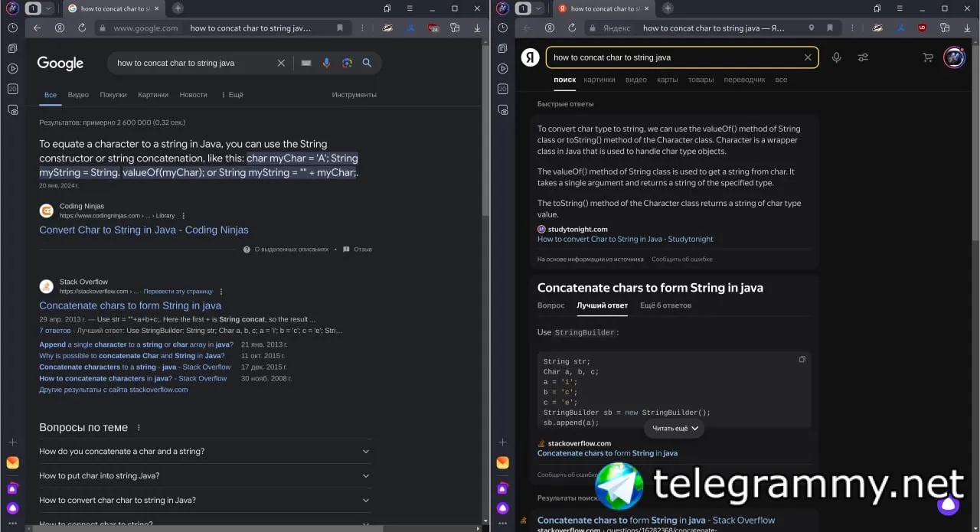
Task: Reload the page in the left browser window
Action: tap(82, 28)
